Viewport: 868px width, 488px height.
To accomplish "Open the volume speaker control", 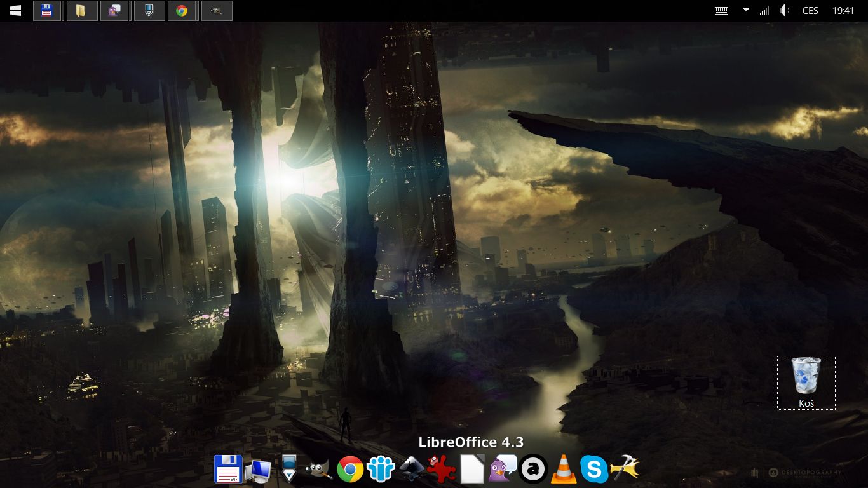I will [785, 11].
